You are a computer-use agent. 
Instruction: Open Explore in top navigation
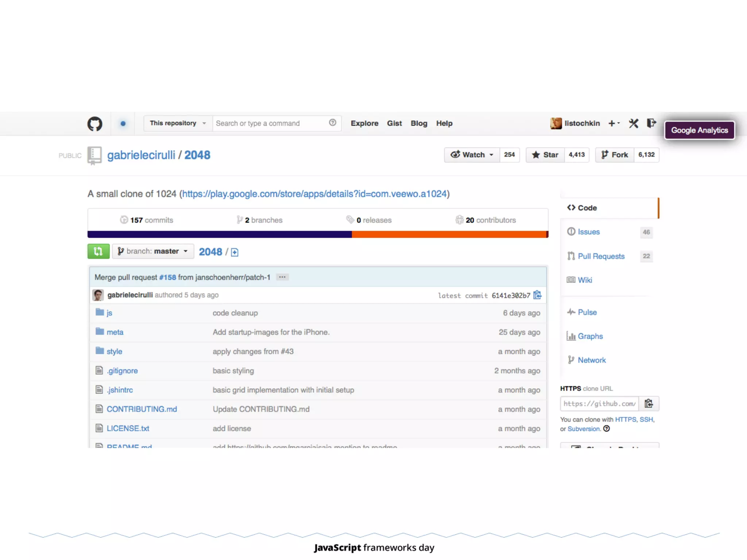click(x=364, y=123)
